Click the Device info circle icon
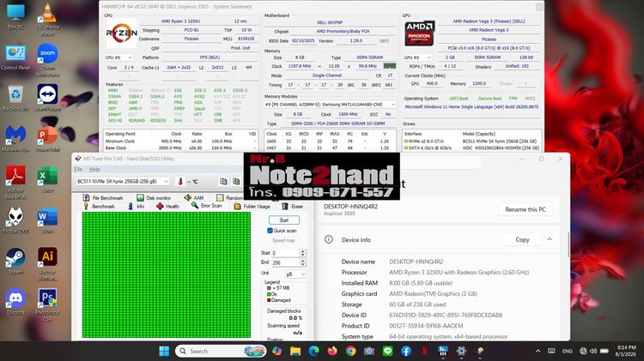This screenshot has width=644, height=361. pos(329,239)
